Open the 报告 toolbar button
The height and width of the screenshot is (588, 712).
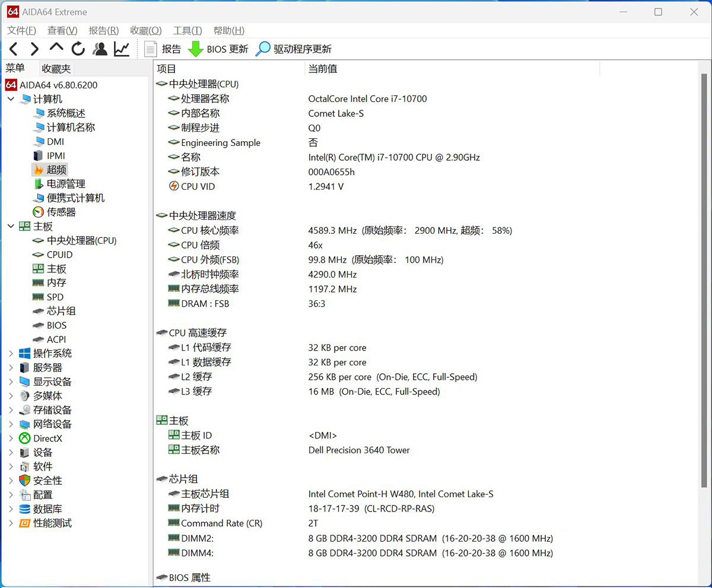point(163,49)
